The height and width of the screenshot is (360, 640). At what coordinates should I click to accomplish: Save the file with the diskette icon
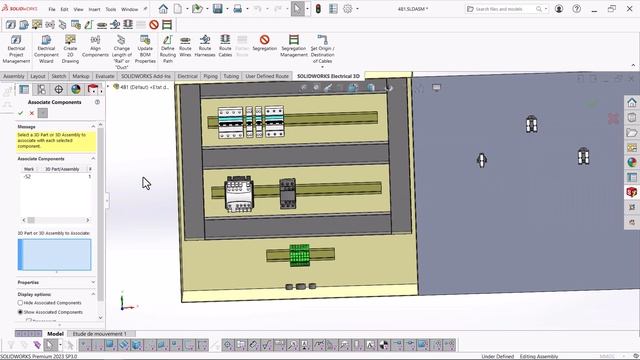pos(218,9)
